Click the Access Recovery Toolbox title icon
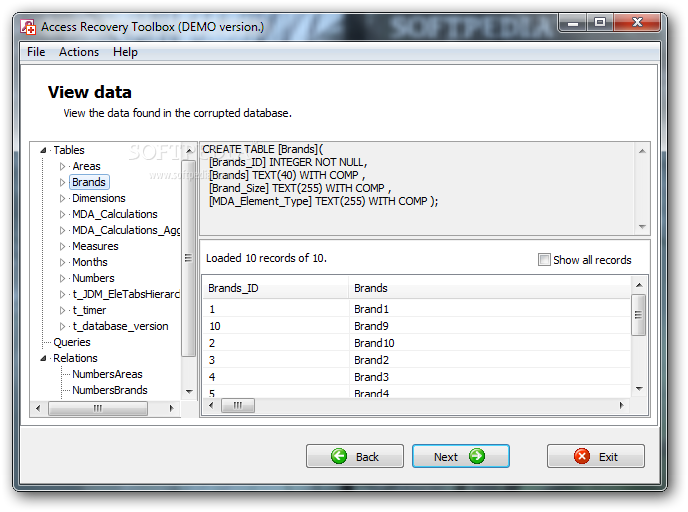This screenshot has height=512, width=688. [x=28, y=27]
